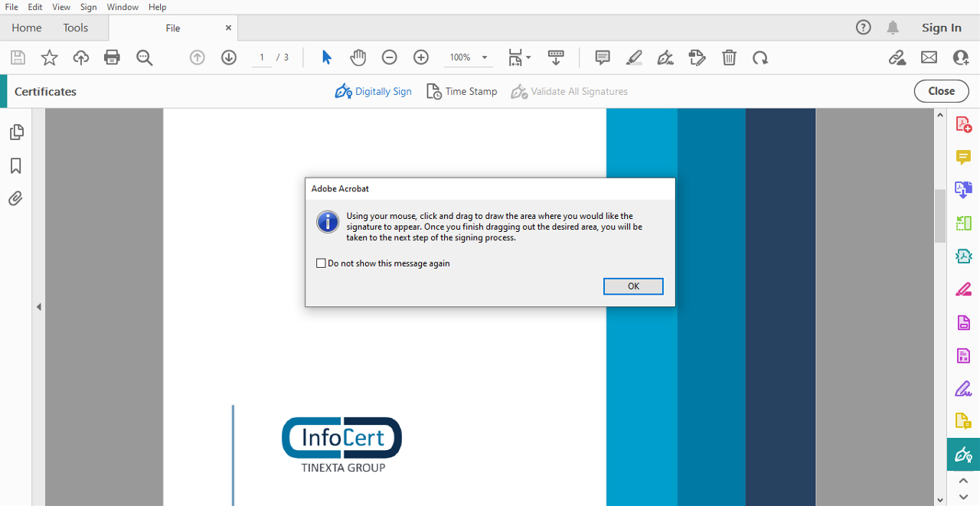Click the page number input field
Viewport: 980px width, 506px height.
pyautogui.click(x=262, y=57)
